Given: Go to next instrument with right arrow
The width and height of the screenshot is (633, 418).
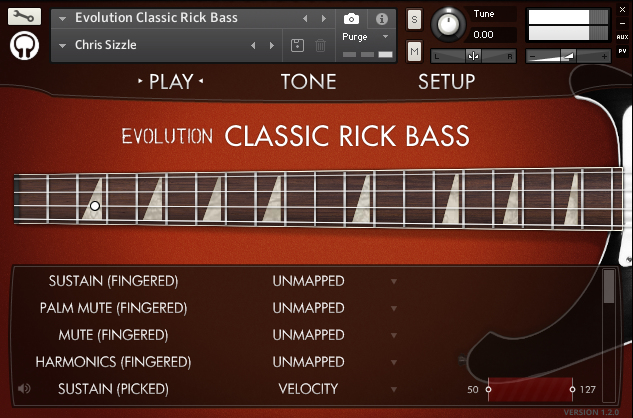Looking at the screenshot, I should pyautogui.click(x=324, y=19).
